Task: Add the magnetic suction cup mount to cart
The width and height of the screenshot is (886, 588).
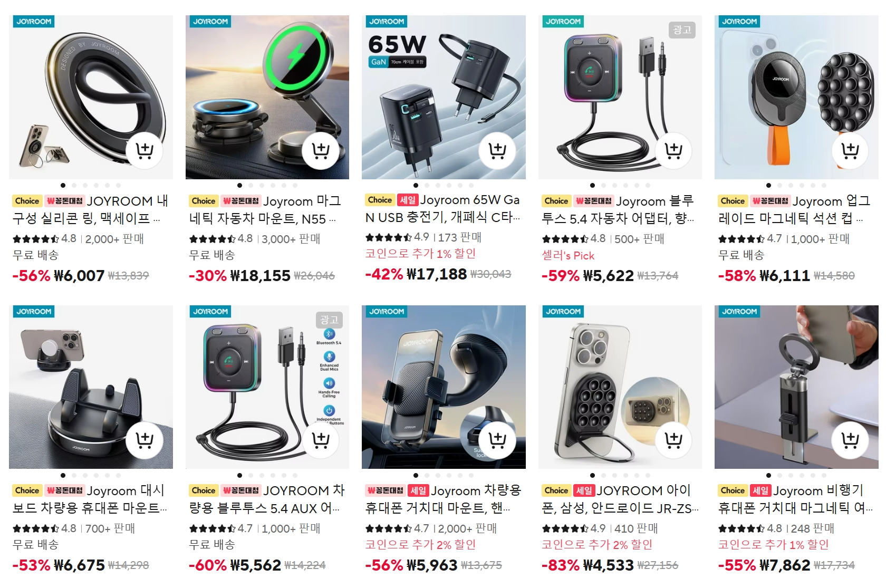Action: pos(850,151)
